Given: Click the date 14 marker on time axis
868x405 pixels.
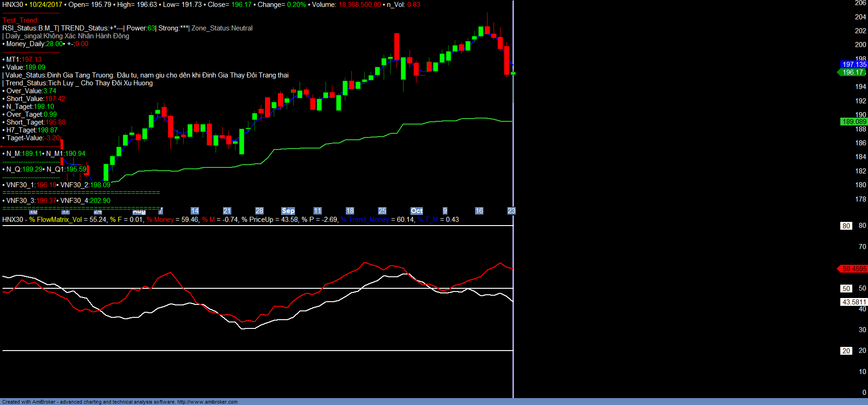Looking at the screenshot, I should click(x=195, y=211).
